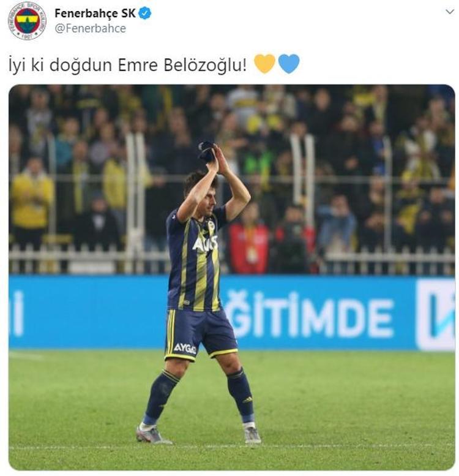Click the sponsor text on jersey chest
The width and height of the screenshot is (459, 476).
pyautogui.click(x=205, y=243)
